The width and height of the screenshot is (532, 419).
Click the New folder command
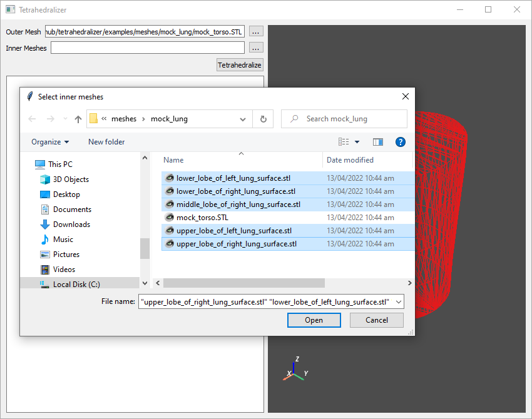click(106, 142)
